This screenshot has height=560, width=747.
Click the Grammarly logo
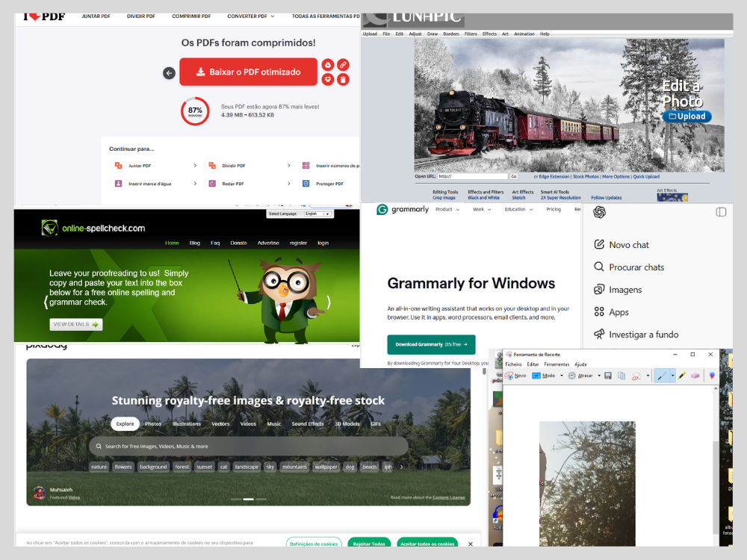403,209
